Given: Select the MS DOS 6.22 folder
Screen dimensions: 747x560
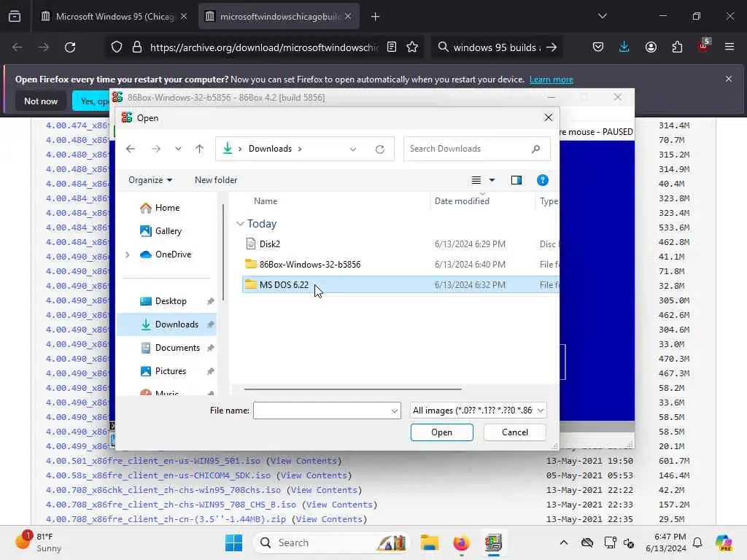Looking at the screenshot, I should [400, 285].
